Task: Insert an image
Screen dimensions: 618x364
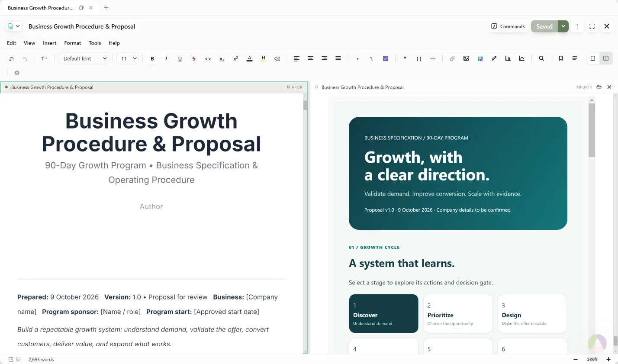Action: [x=466, y=58]
